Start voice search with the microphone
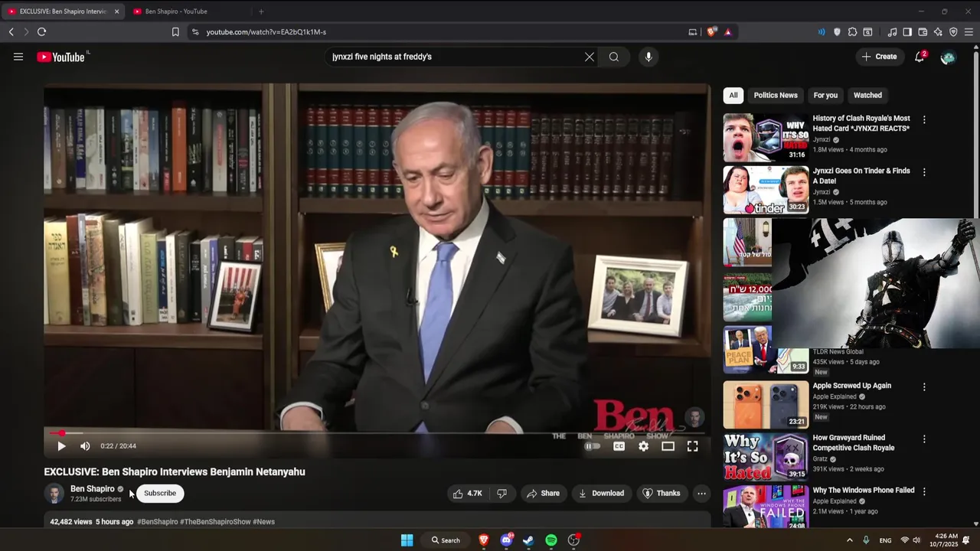 648,57
